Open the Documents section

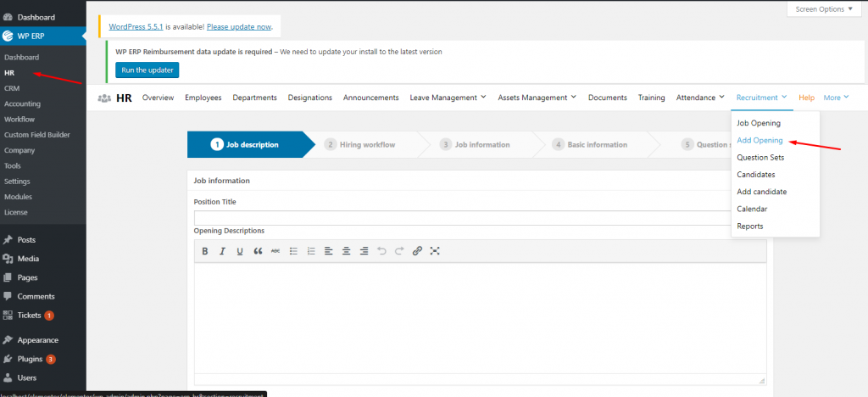tap(607, 98)
